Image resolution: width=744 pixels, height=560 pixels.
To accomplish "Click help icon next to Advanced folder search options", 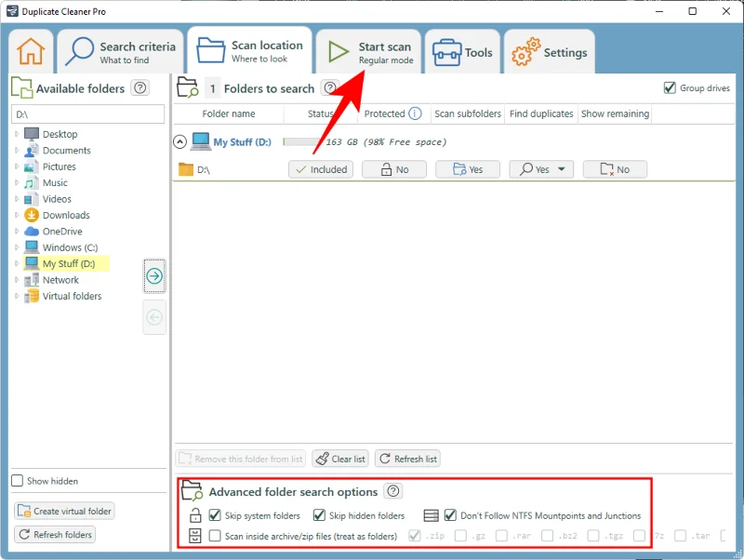I will pyautogui.click(x=393, y=491).
